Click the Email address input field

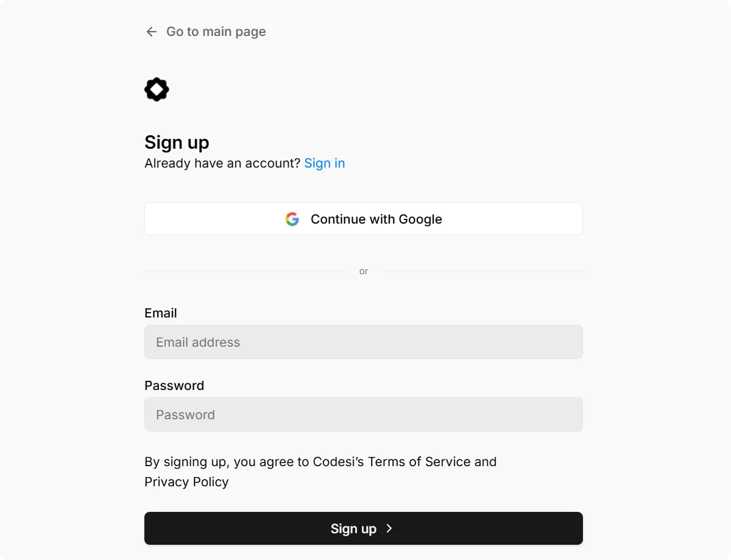tap(363, 342)
